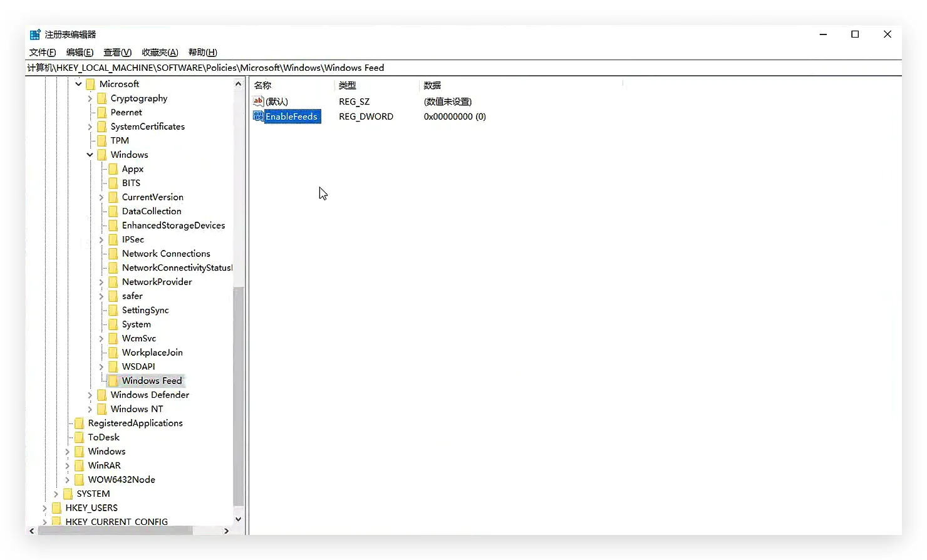
Task: Click the Windows Defender folder icon
Action: (x=101, y=395)
